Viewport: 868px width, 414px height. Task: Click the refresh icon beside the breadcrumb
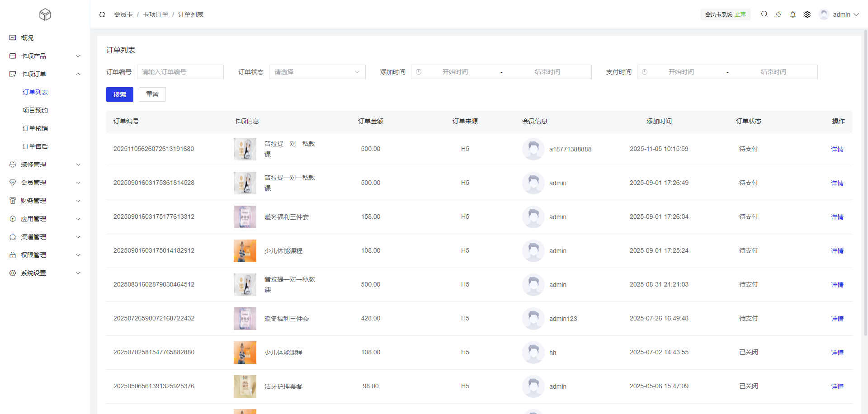point(102,14)
